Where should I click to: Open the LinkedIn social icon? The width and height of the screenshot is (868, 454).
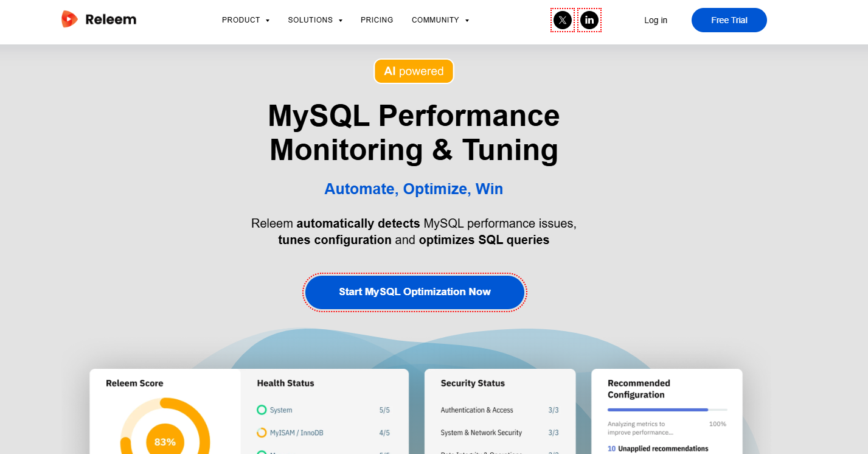coord(589,20)
